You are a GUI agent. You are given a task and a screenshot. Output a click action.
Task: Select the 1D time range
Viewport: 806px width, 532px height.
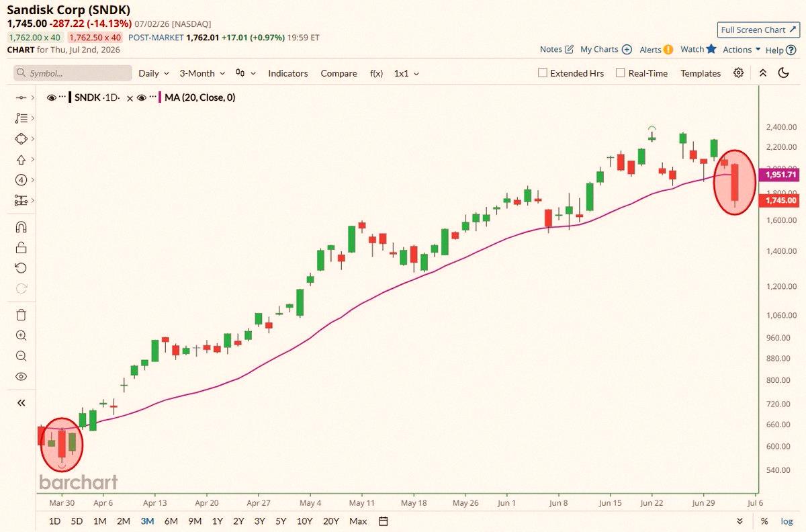(55, 521)
